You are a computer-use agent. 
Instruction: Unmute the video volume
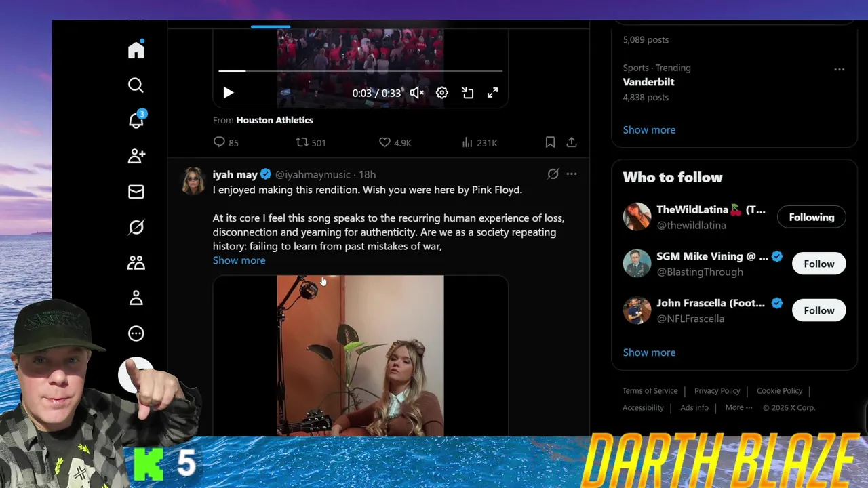click(x=417, y=93)
